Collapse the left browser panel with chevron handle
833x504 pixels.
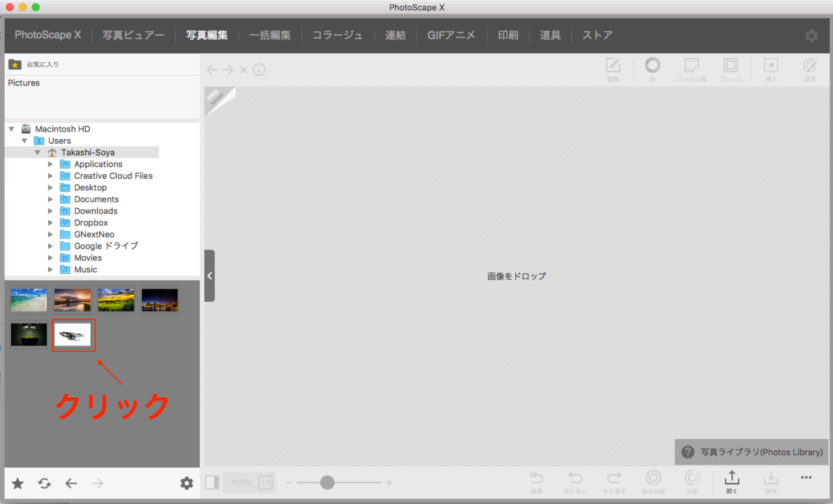210,276
